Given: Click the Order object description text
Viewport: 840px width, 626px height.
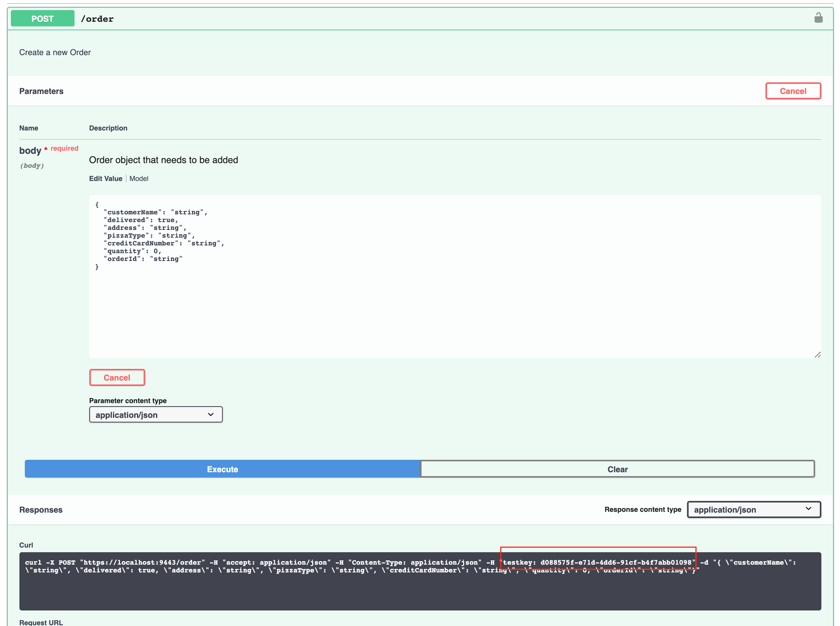Looking at the screenshot, I should tap(163, 160).
